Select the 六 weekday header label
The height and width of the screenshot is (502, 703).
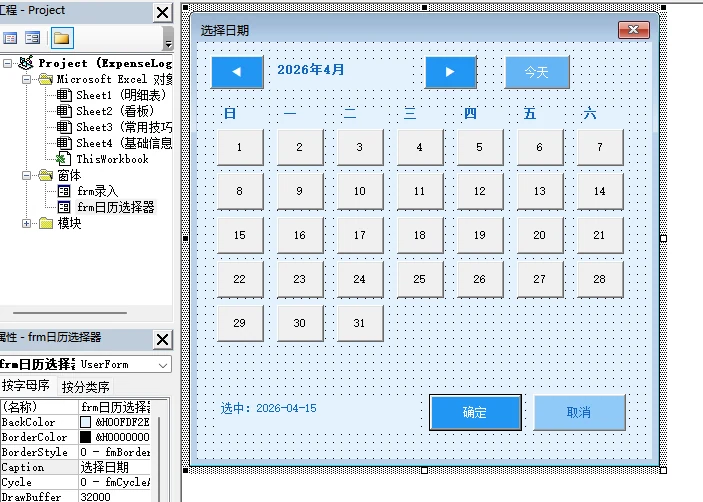(590, 113)
